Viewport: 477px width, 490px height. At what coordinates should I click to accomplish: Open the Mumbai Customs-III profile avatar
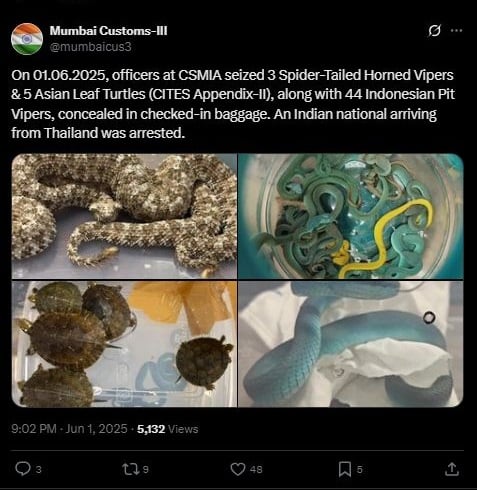coord(27,39)
